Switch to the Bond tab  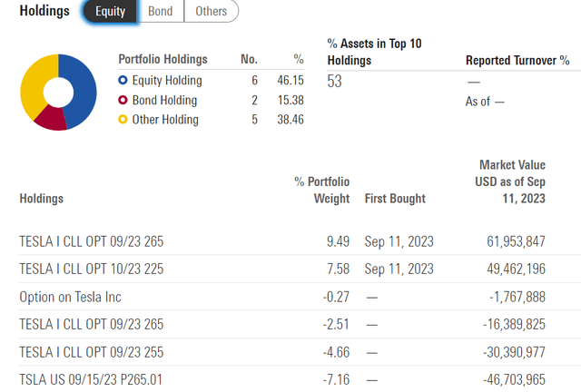pyautogui.click(x=162, y=12)
